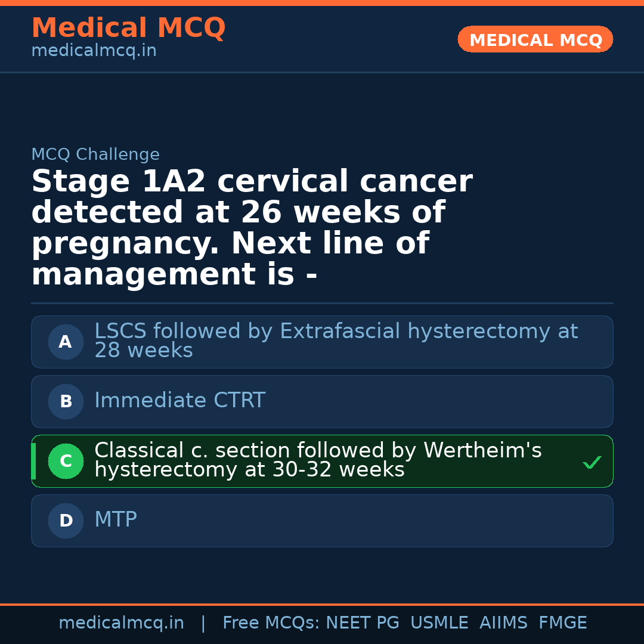Click USMLE in the footer
The width and height of the screenshot is (644, 644).
click(439, 623)
